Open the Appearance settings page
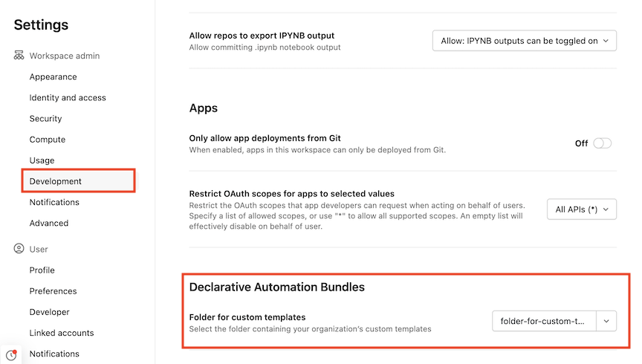This screenshot has width=642, height=364. (53, 77)
